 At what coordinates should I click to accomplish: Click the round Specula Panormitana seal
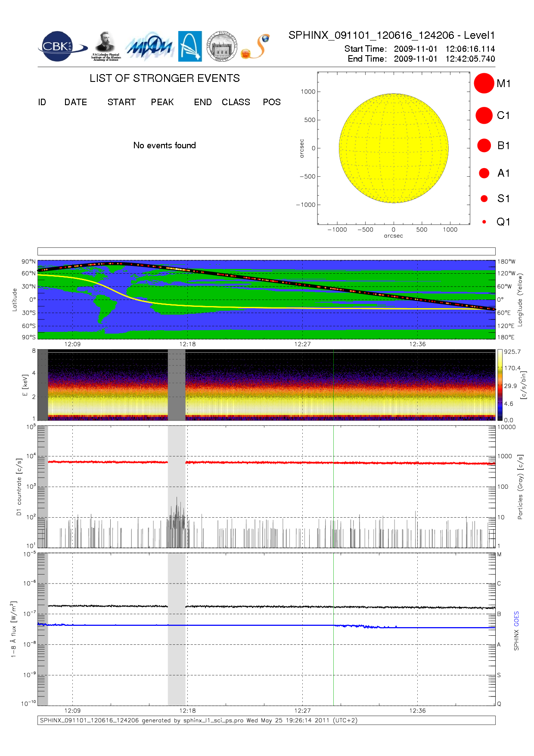click(x=222, y=46)
